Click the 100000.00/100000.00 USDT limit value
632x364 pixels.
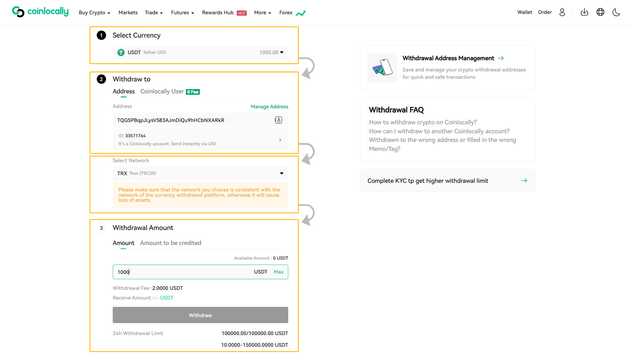point(255,333)
